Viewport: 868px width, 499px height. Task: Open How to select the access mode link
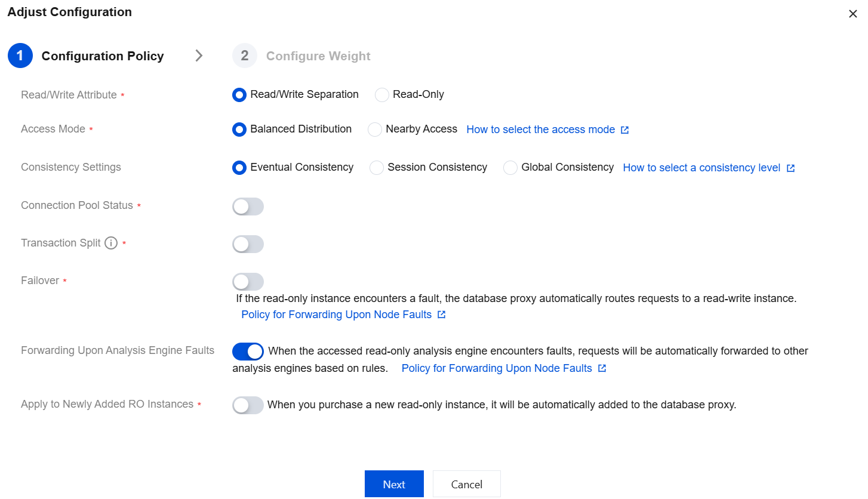540,130
